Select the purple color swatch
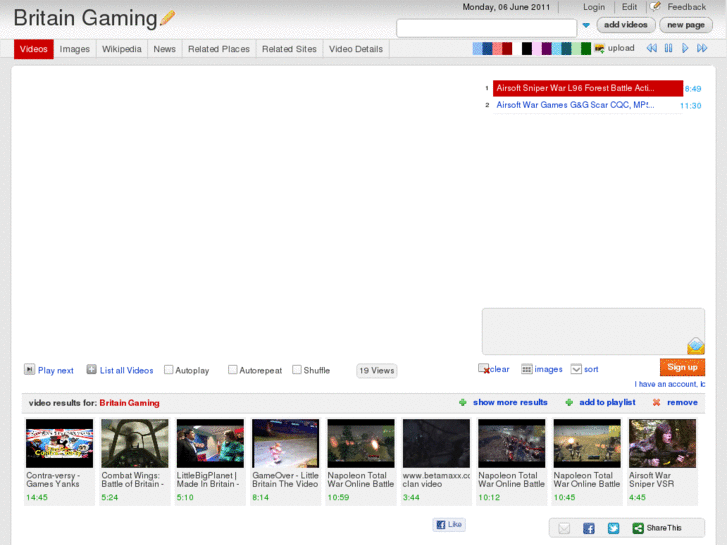The height and width of the screenshot is (545, 727). [546, 48]
